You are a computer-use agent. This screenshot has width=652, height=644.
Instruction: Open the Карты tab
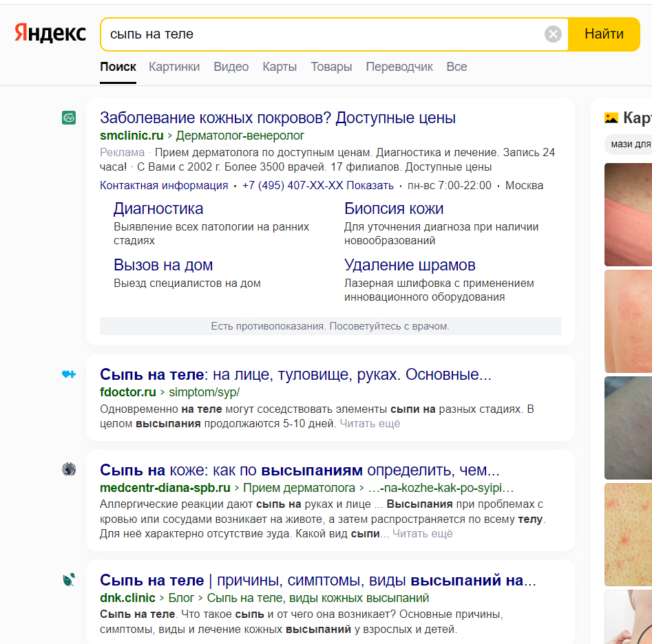[x=280, y=67]
